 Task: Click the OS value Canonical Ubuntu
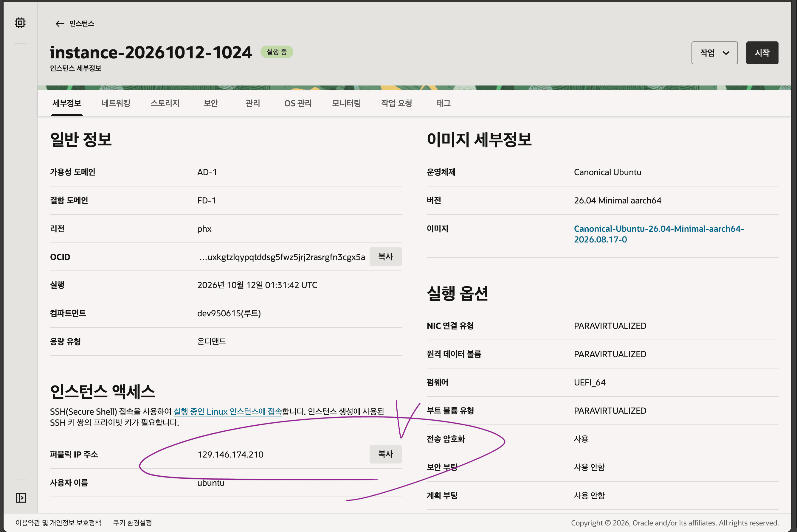(x=608, y=172)
